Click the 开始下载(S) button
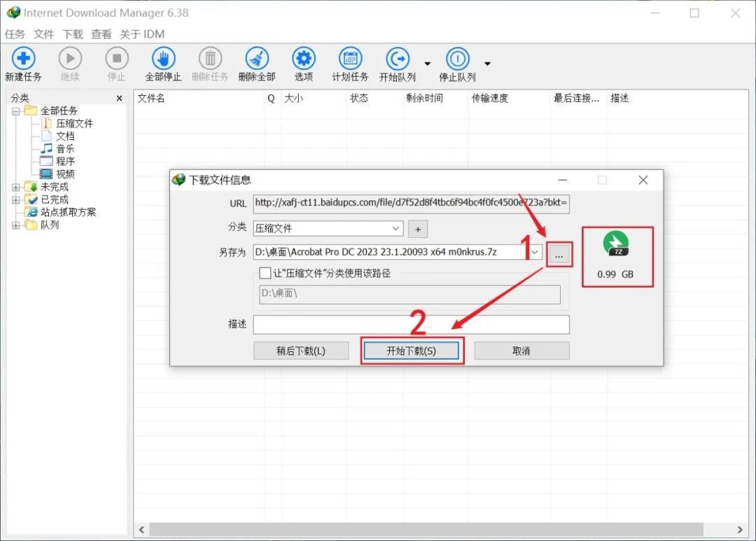Image resolution: width=756 pixels, height=541 pixels. (412, 351)
